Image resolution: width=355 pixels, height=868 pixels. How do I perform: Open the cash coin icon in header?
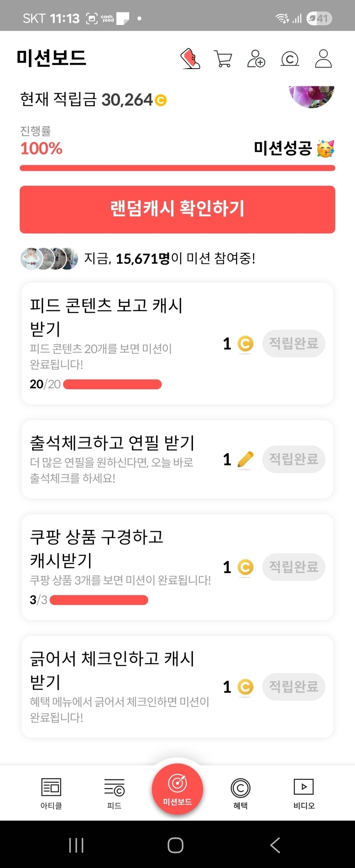tap(290, 59)
